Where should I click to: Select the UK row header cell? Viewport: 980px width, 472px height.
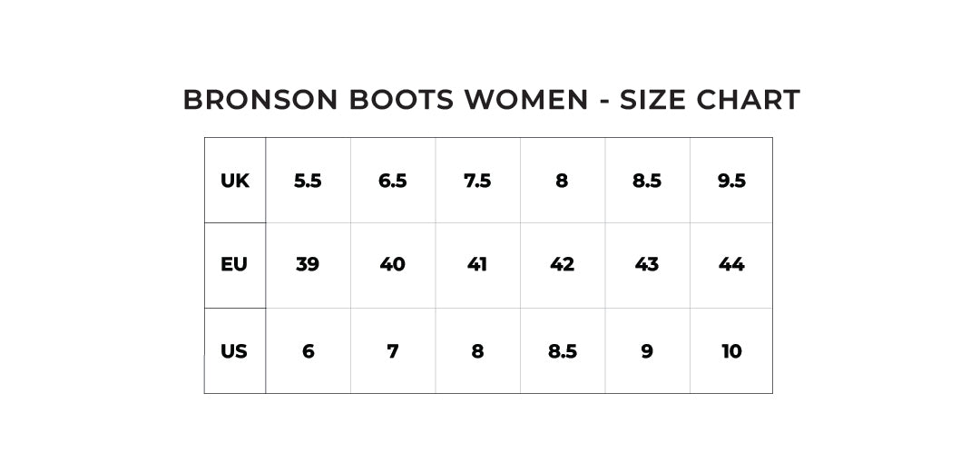[x=234, y=181]
